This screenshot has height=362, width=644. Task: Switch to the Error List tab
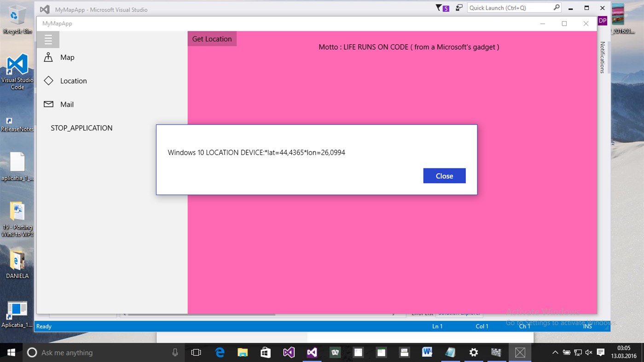point(422,313)
